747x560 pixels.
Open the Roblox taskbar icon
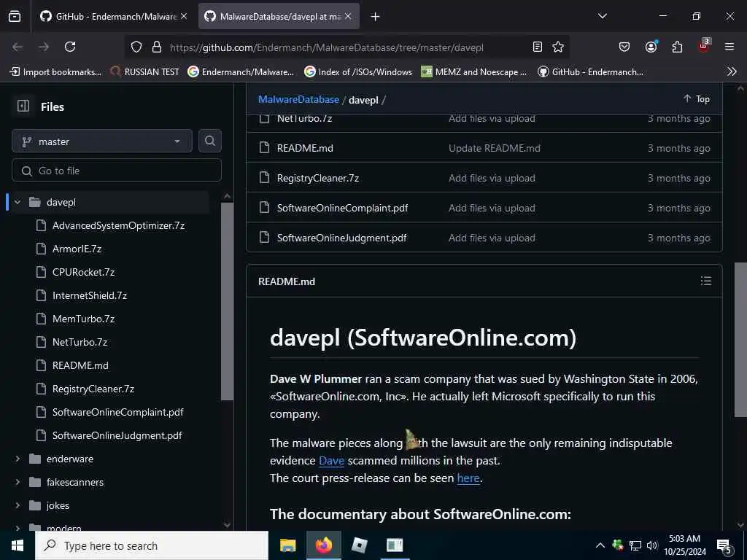359,545
